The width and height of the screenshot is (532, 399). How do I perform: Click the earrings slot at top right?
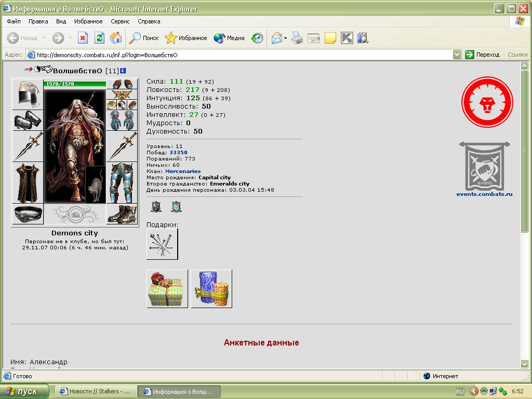(122, 84)
